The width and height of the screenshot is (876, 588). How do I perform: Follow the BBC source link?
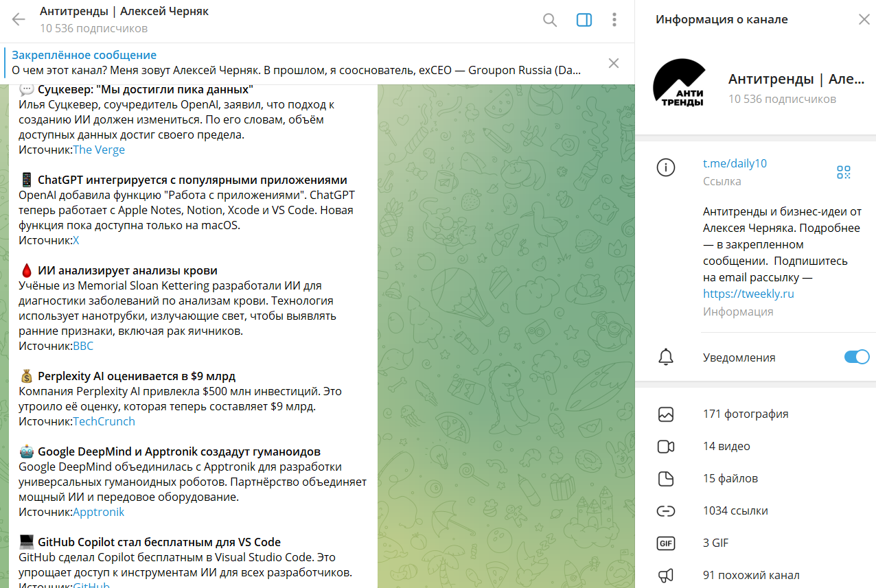pyautogui.click(x=83, y=346)
